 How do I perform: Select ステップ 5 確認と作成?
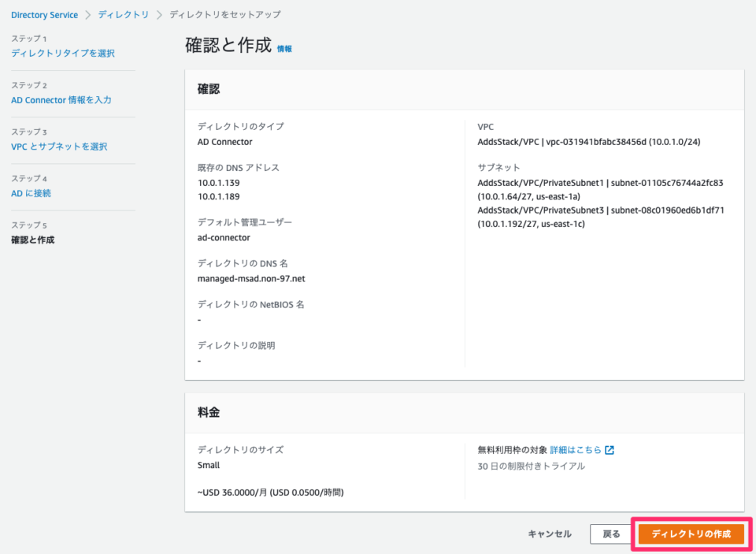coord(35,240)
